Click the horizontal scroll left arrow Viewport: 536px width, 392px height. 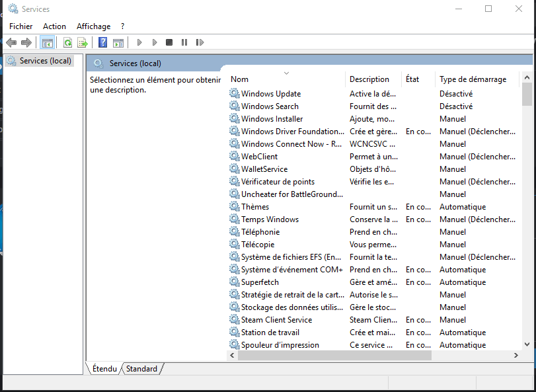pyautogui.click(x=232, y=356)
